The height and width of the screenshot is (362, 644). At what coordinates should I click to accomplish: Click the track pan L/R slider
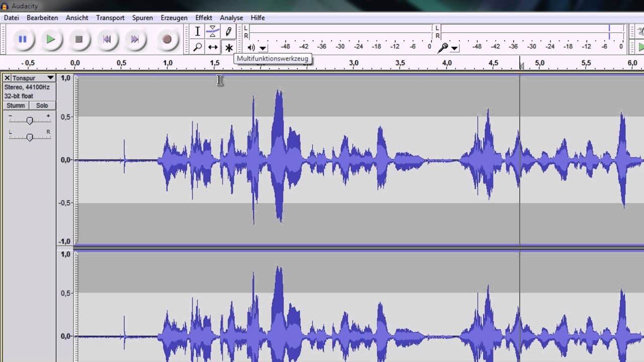(30, 137)
